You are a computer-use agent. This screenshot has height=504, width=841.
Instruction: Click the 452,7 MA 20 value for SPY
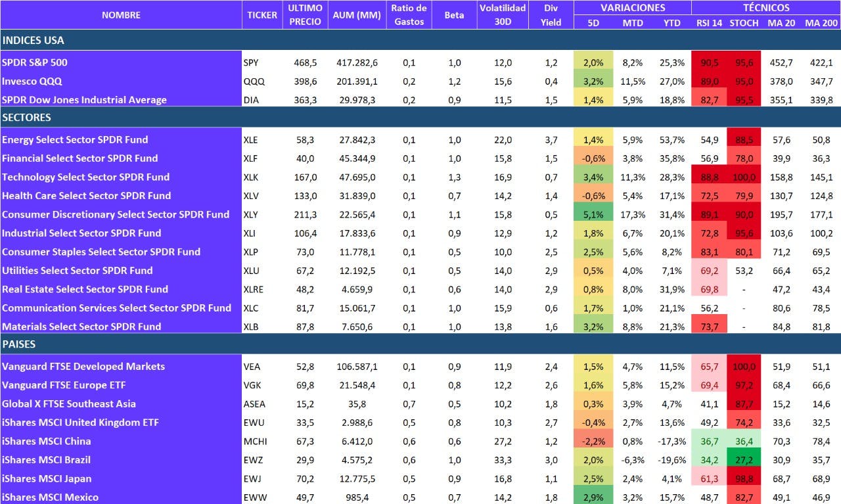tap(781, 63)
